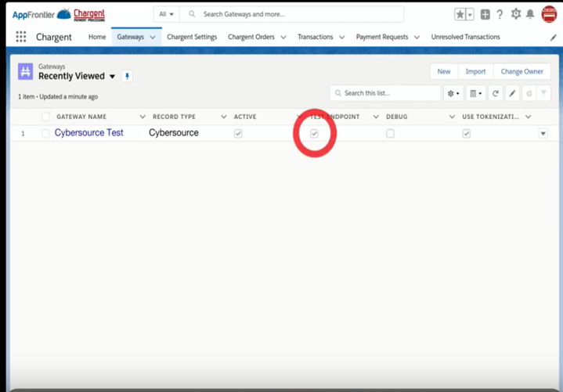Toggle the Active checkbox for Cybersource Test
Viewport: 563px width, 392px height.
pos(238,134)
